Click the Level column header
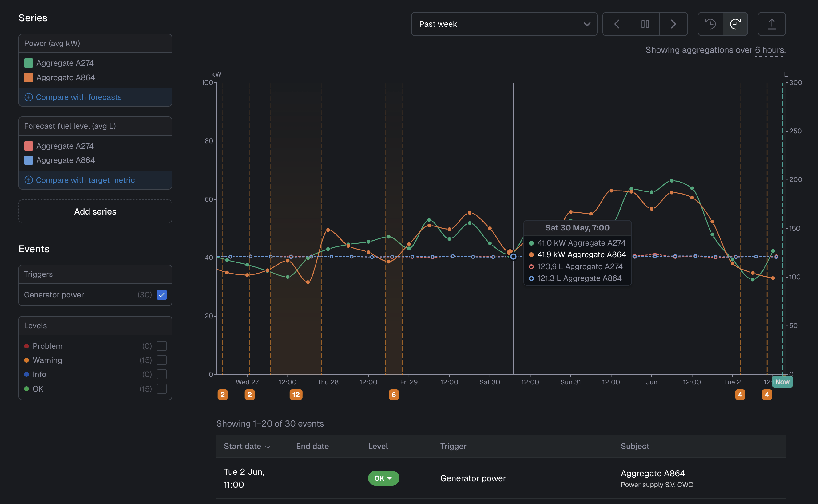 378,446
